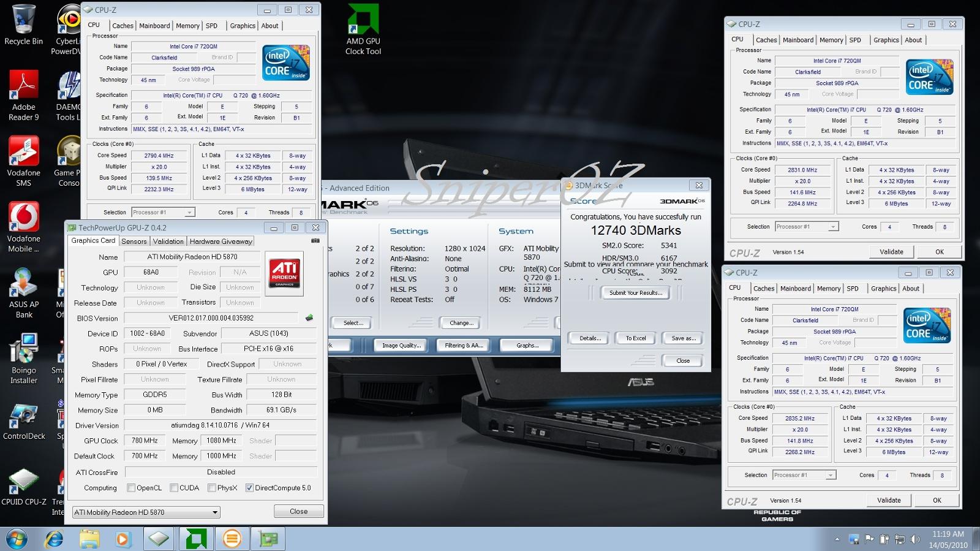Click the green BIOS save chip icon in GPU-Z
Viewport: 980px width, 551px height.
pyautogui.click(x=309, y=317)
